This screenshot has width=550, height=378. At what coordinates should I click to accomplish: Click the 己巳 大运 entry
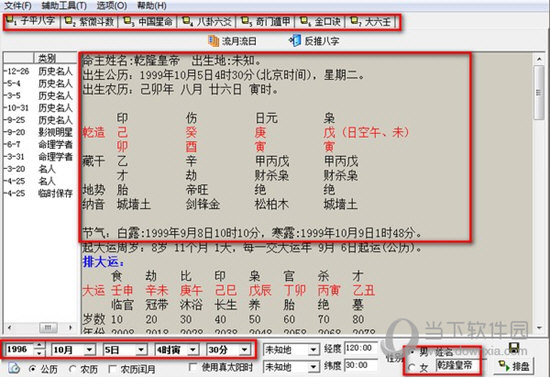click(226, 290)
